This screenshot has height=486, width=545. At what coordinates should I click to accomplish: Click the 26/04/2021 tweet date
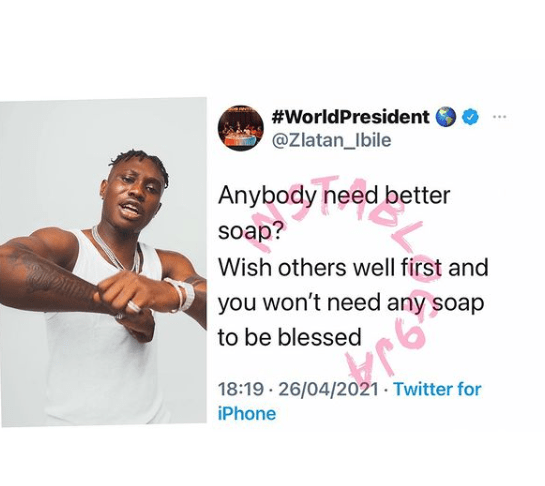(328, 389)
